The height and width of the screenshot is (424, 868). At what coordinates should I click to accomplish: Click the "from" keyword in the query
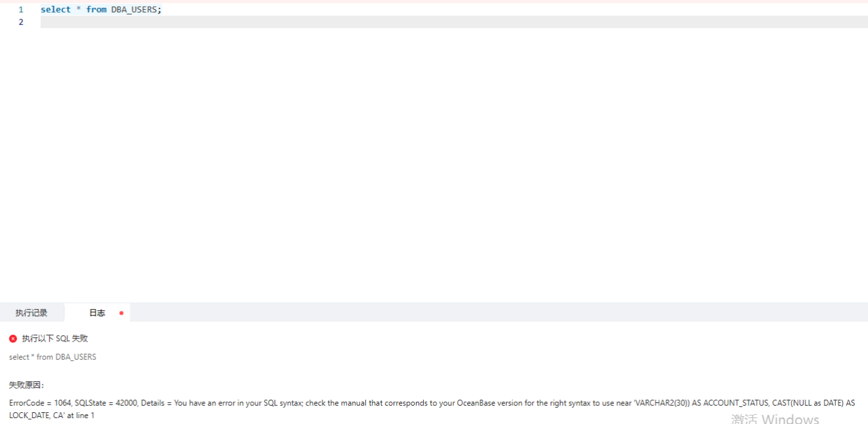(x=96, y=10)
